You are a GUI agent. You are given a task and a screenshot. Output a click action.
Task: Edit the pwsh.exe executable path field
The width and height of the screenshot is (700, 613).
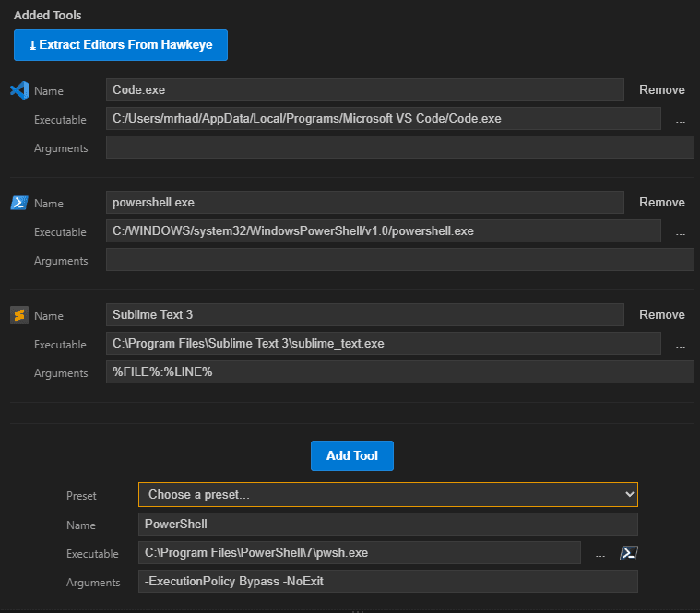(x=360, y=553)
